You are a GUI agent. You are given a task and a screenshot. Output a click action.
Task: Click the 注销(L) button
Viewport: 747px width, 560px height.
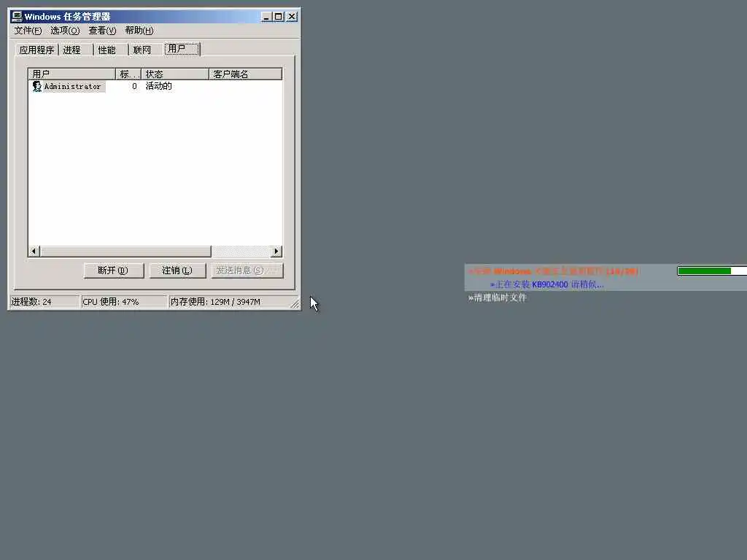point(177,271)
